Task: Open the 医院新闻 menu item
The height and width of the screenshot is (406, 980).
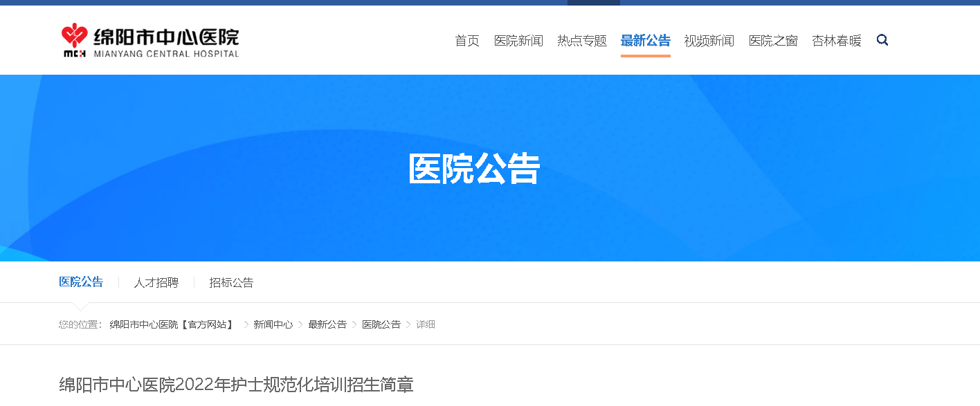Action: point(518,41)
